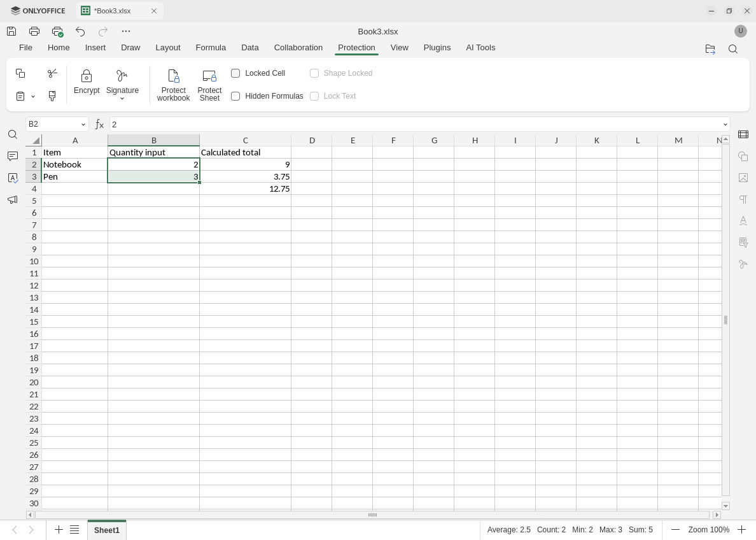
Task: Open the File menu
Action: tap(25, 48)
